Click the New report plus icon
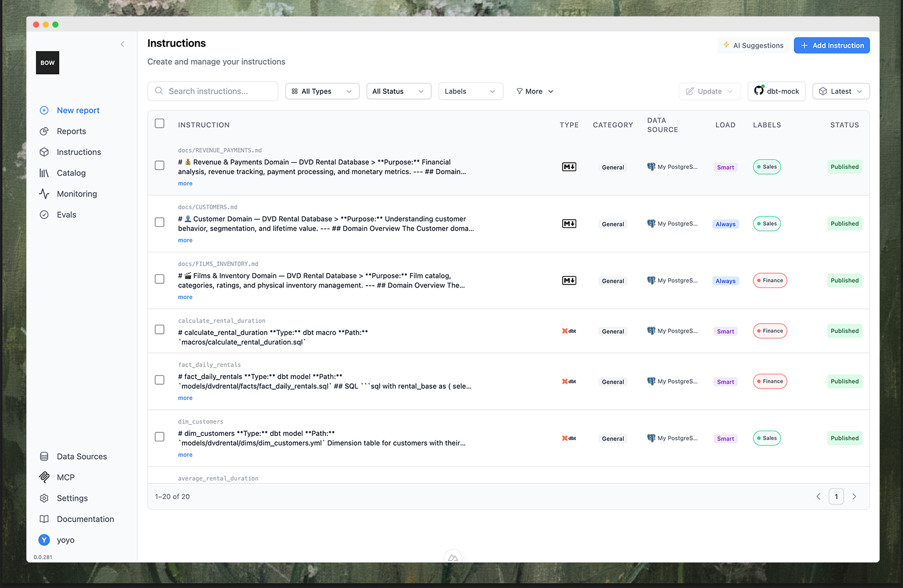Image resolution: width=903 pixels, height=588 pixels. pos(44,110)
